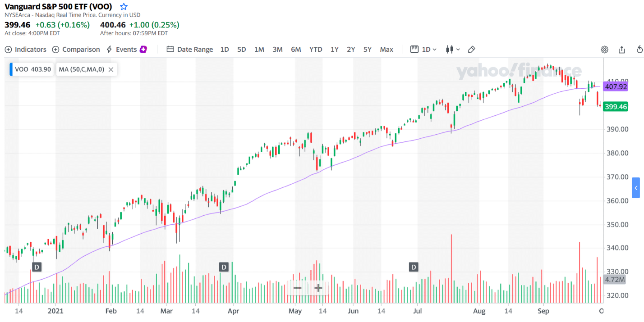This screenshot has height=322, width=644.
Task: Click the green 399.46 price label
Action: click(616, 107)
